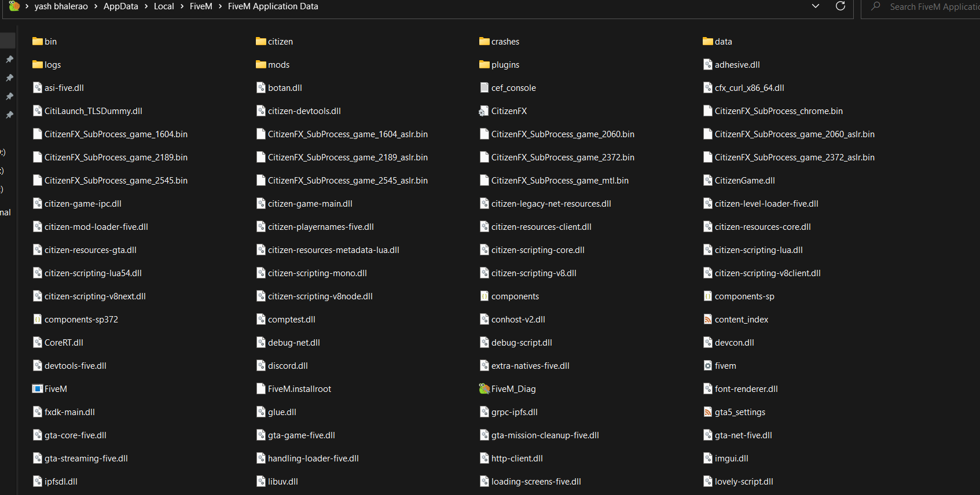Image resolution: width=980 pixels, height=495 pixels.
Task: Select the content_index feed icon
Action: [708, 319]
